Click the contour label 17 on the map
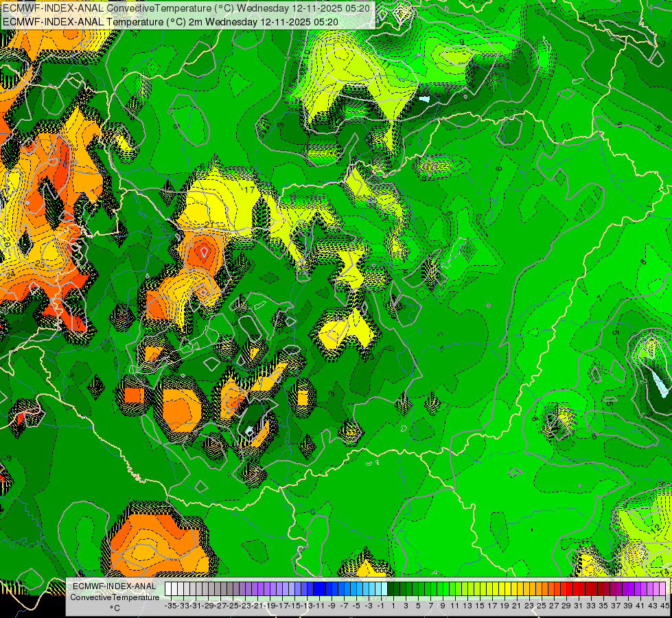Image resolution: width=672 pixels, height=618 pixels. (249, 190)
